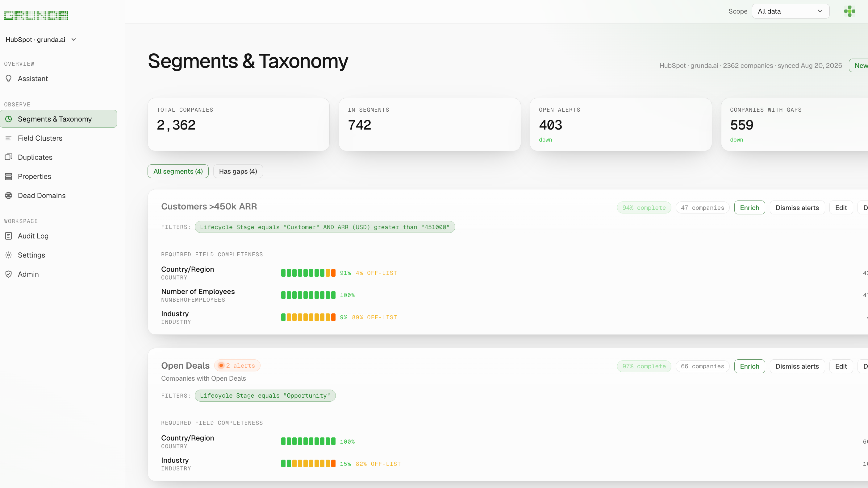Screen dimensions: 868x488
Task: Enrich the Customers >450k ARR segment
Action: (x=749, y=208)
